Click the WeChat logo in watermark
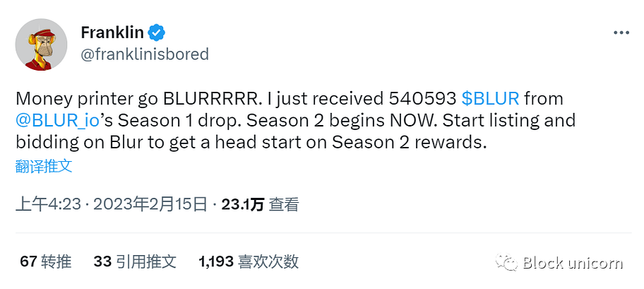 pyautogui.click(x=506, y=263)
